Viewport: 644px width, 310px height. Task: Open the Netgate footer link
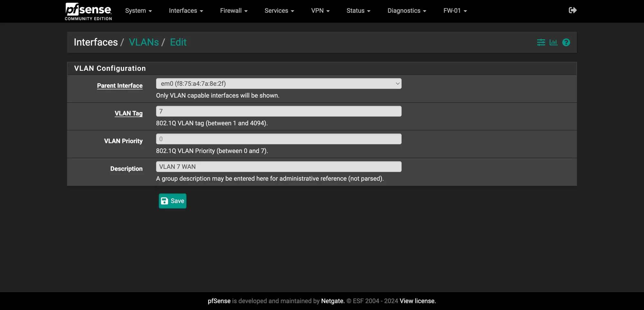[333, 301]
